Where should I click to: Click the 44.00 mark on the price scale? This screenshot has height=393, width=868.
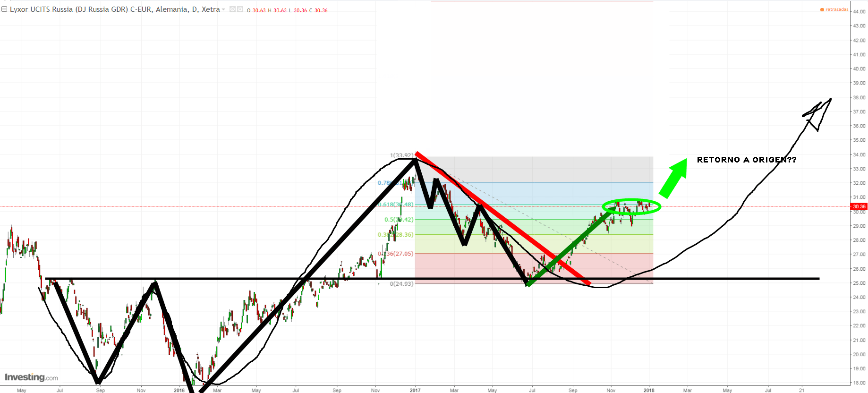click(859, 12)
